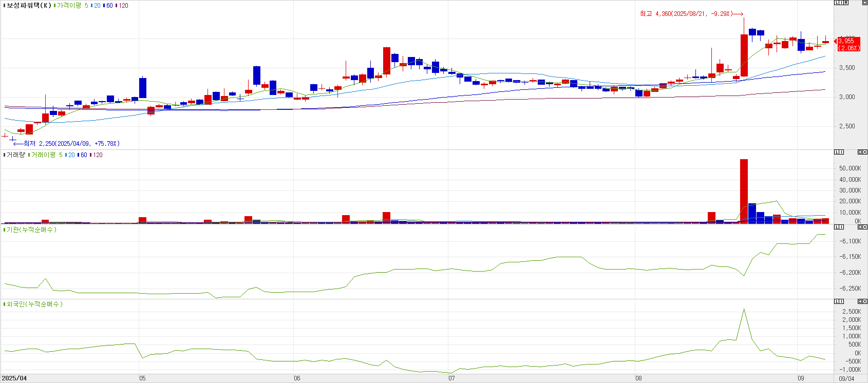
Task: Click the 30,000K volume axis label
Action: click(850, 190)
